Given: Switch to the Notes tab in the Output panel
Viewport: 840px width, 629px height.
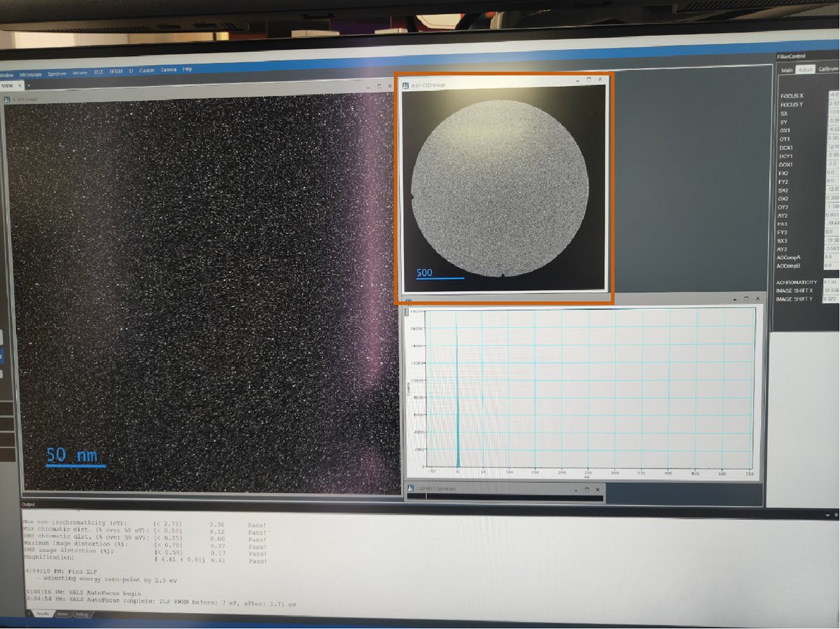Looking at the screenshot, I should [x=62, y=613].
